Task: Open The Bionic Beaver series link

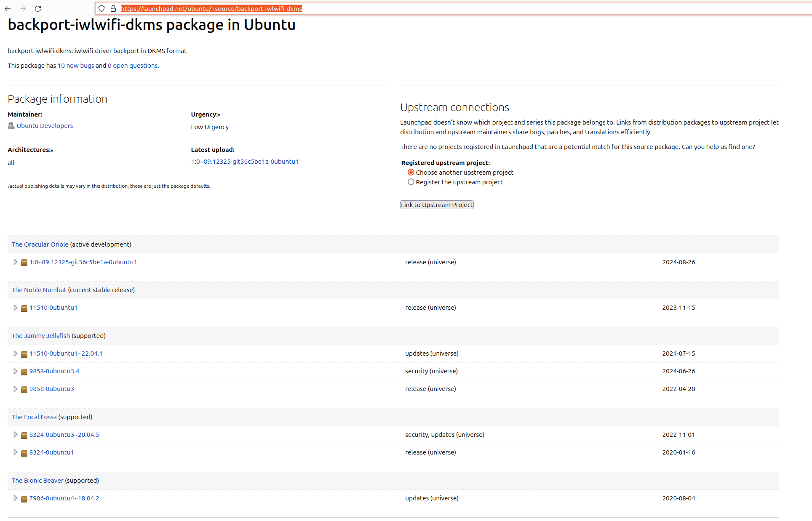Action: pyautogui.click(x=37, y=481)
